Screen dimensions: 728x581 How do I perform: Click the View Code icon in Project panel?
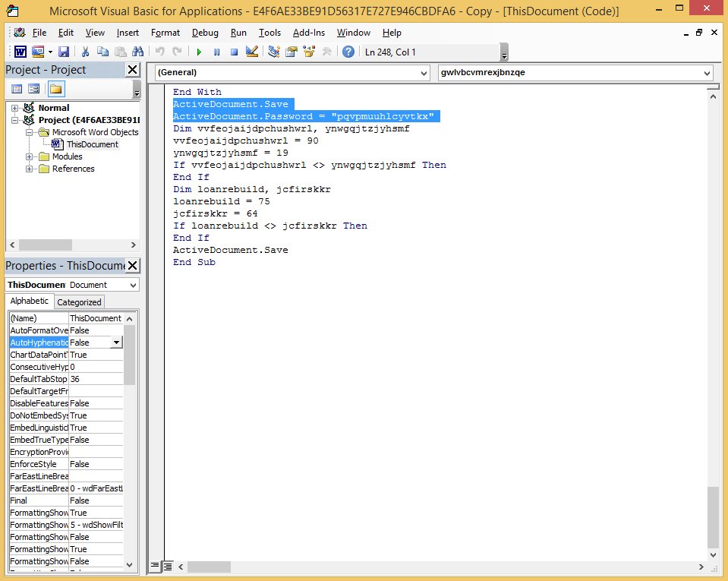coord(17,89)
